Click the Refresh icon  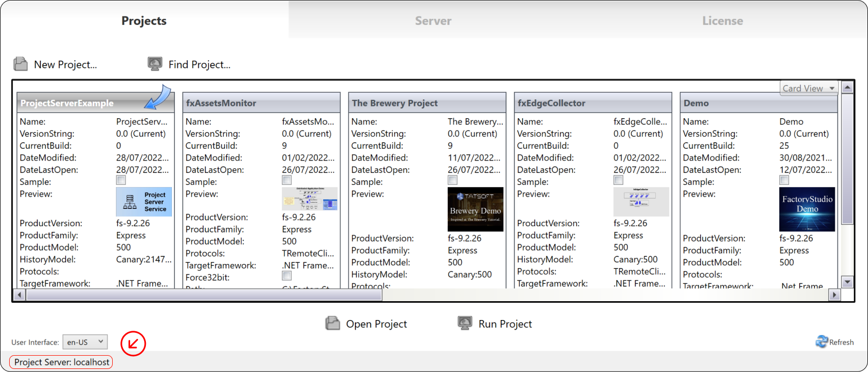(822, 342)
